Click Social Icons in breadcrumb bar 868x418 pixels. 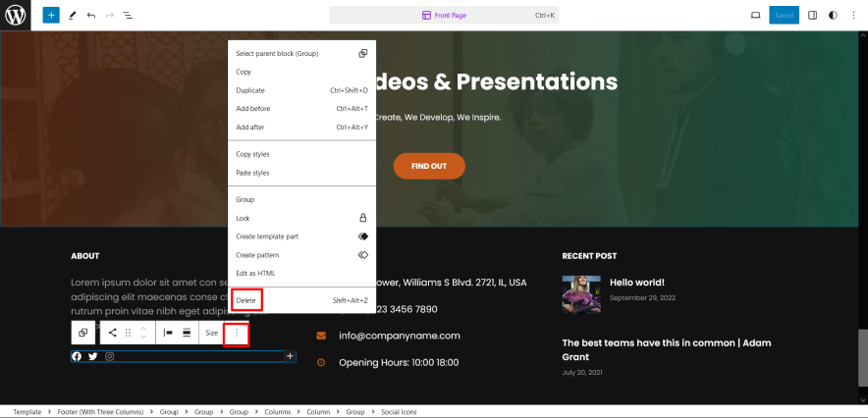click(399, 412)
